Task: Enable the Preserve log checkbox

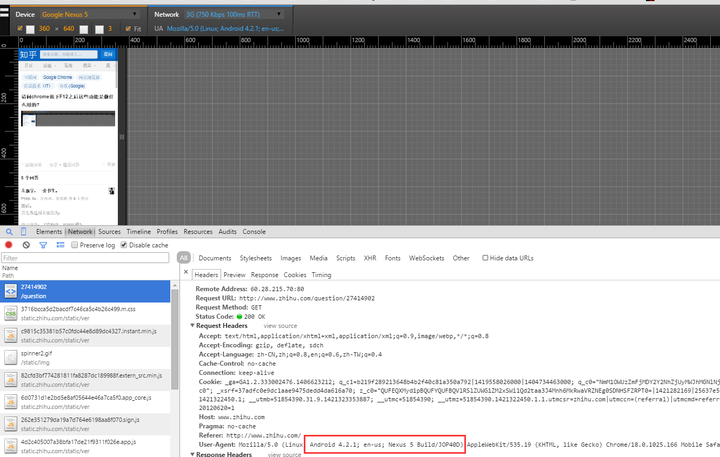Action: point(74,245)
